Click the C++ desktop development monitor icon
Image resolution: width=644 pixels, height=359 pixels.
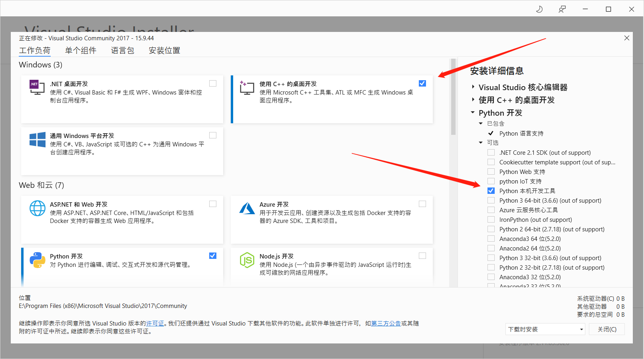247,87
